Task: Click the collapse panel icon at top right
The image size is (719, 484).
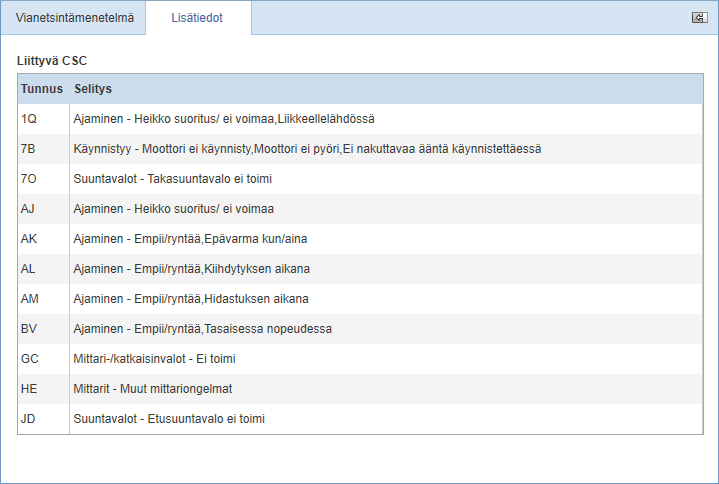Action: pyautogui.click(x=699, y=17)
